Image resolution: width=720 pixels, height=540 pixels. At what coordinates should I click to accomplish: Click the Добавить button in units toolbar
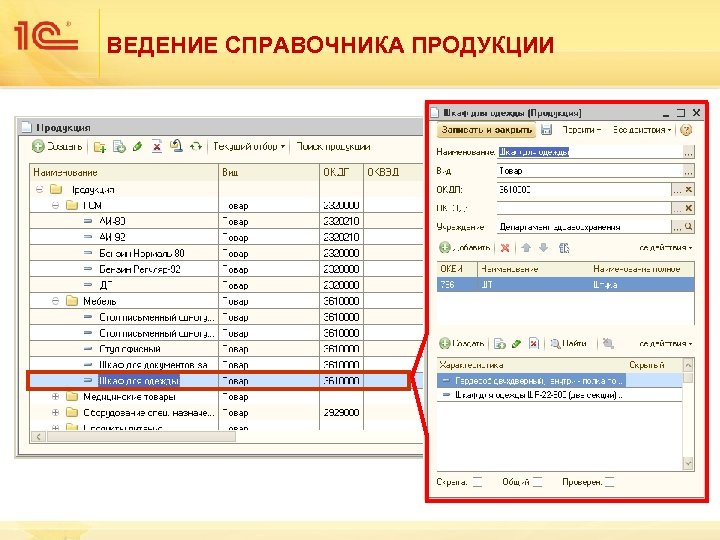pos(465,248)
